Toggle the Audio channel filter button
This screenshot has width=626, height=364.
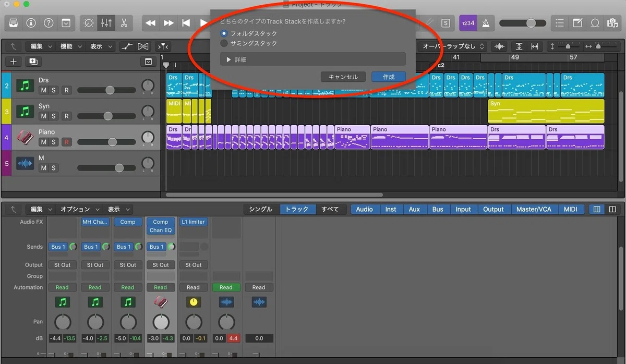[x=364, y=209]
